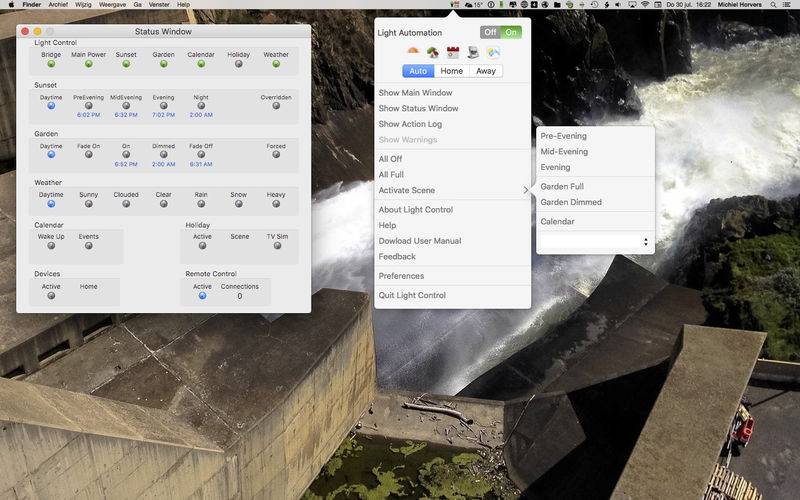Open the Time Machine menu bar icon

pyautogui.click(x=594, y=5)
